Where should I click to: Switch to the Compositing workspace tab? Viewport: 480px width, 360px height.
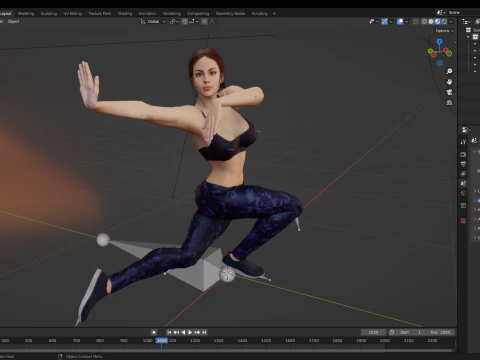point(198,14)
